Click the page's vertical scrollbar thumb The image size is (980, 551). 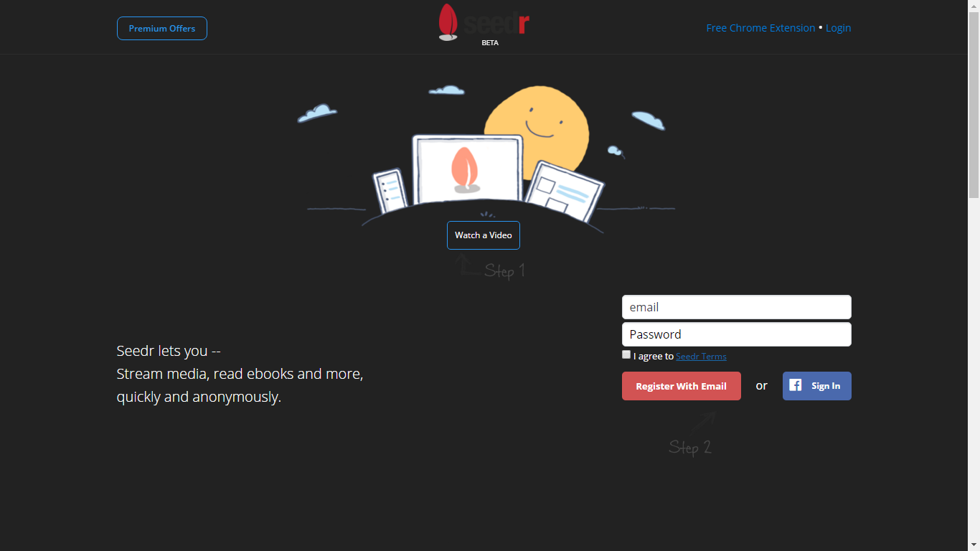[974, 104]
